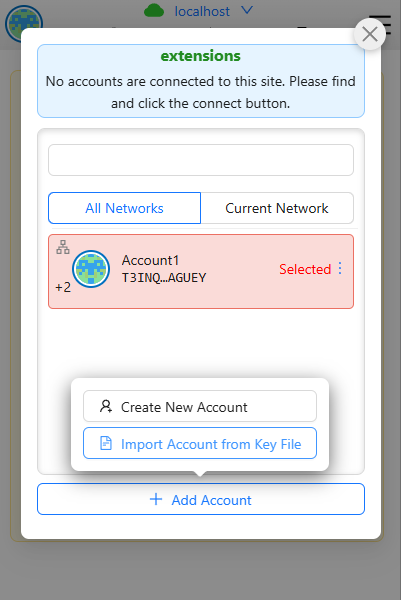Choose Import Account from Key File
Image resolution: width=401 pixels, height=600 pixels.
pyautogui.click(x=200, y=443)
